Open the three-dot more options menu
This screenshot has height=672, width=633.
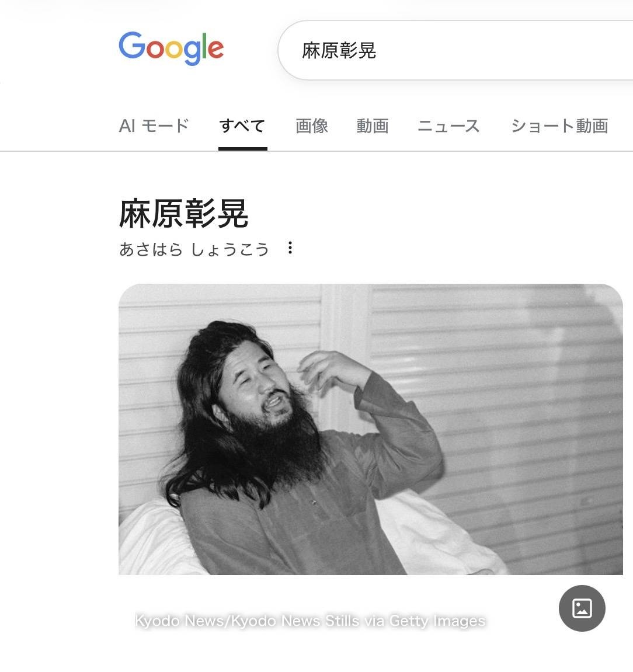click(290, 248)
